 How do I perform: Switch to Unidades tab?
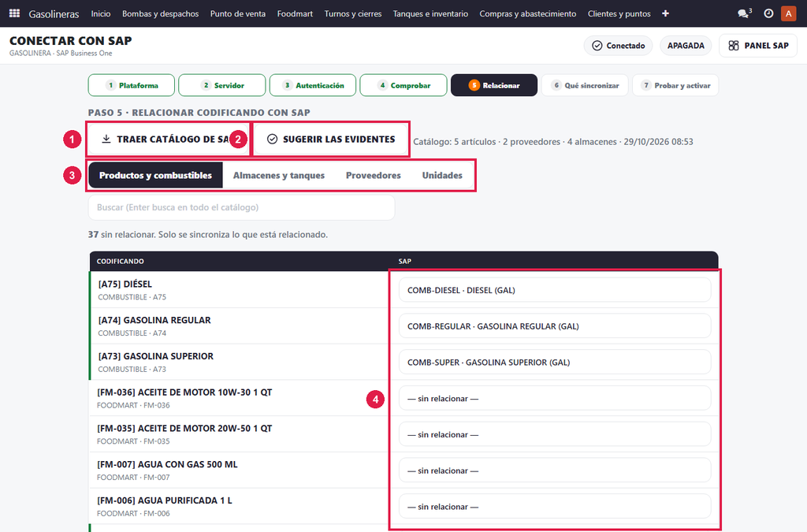tap(442, 176)
